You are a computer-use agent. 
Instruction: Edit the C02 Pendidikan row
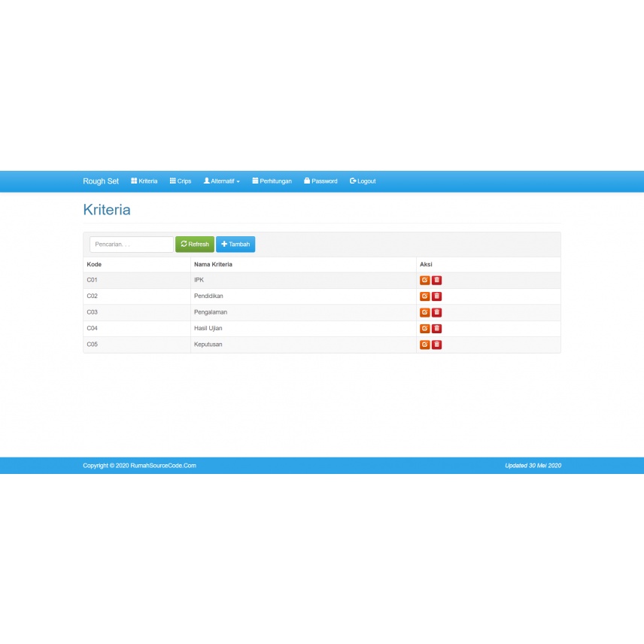tap(424, 296)
